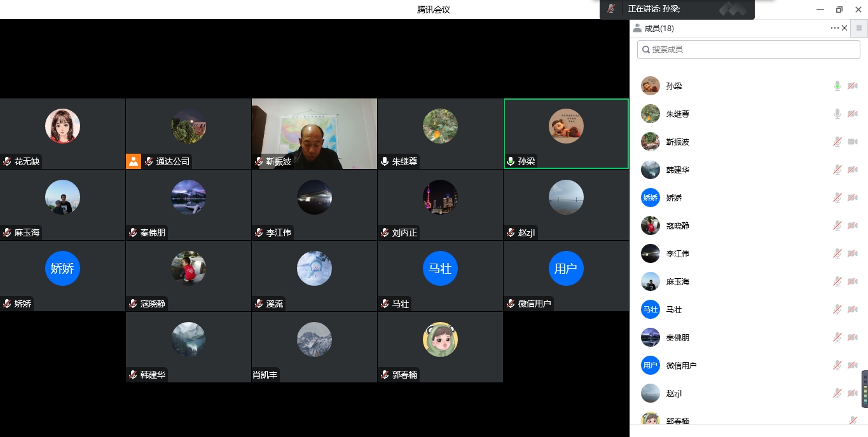Image resolution: width=868 pixels, height=437 pixels.
Task: Select the 花无缺 avatar in the video grid
Action: point(62,126)
